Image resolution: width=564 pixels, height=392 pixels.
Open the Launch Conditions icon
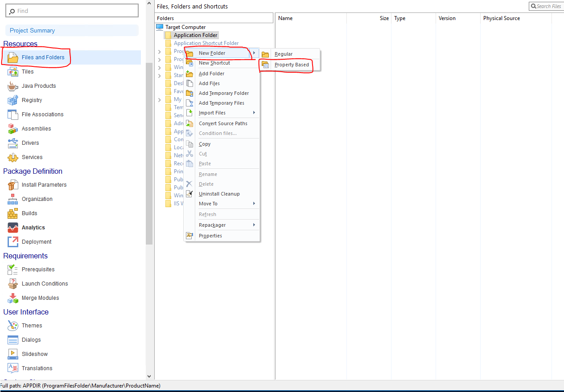[13, 284]
